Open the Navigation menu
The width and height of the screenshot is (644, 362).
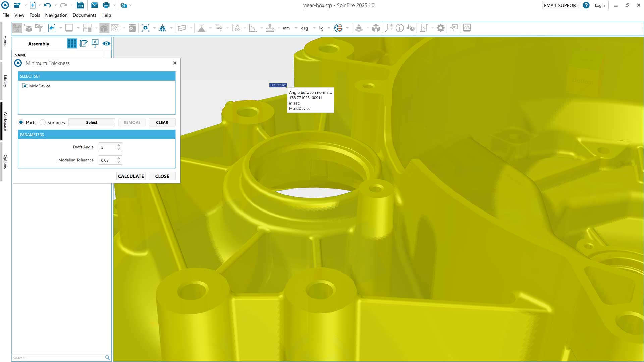point(56,15)
